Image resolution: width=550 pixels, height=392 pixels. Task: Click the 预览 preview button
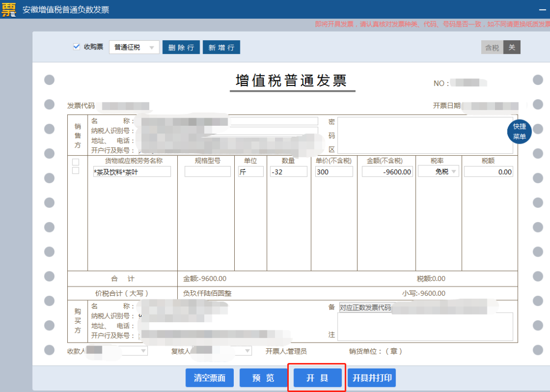pyautogui.click(x=263, y=378)
